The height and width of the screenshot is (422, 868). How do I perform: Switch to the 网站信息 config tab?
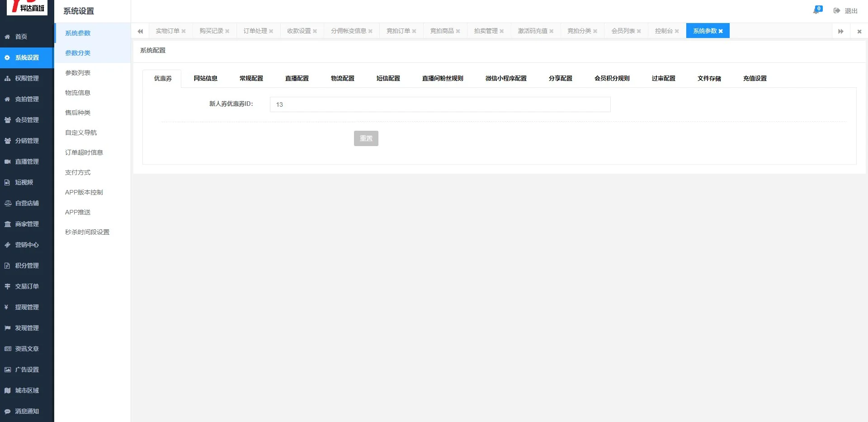(x=205, y=78)
